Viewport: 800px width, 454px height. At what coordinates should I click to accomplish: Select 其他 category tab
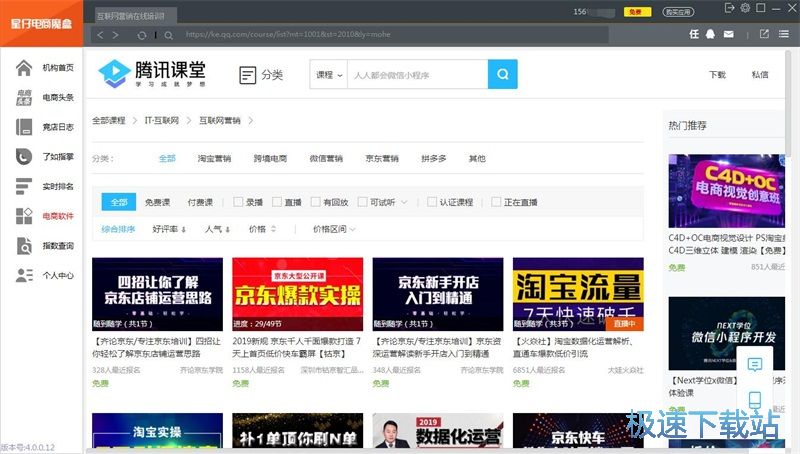pyautogui.click(x=477, y=159)
